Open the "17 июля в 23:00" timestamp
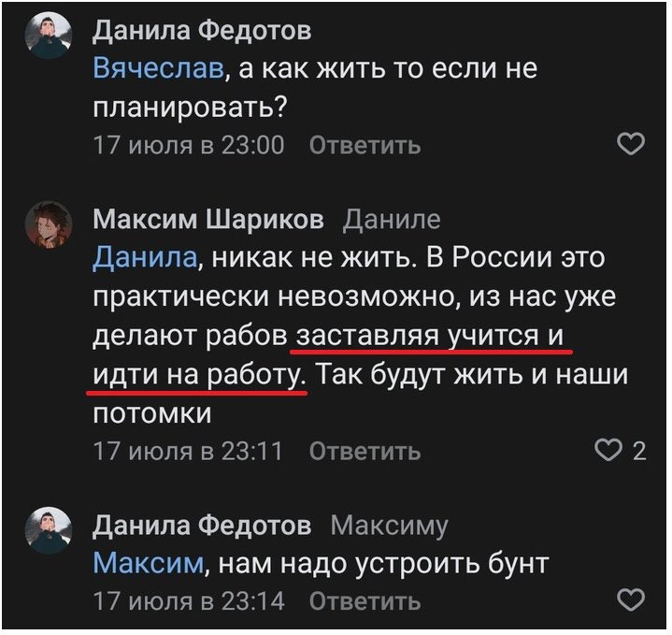This screenshot has width=672, height=635. point(189,145)
